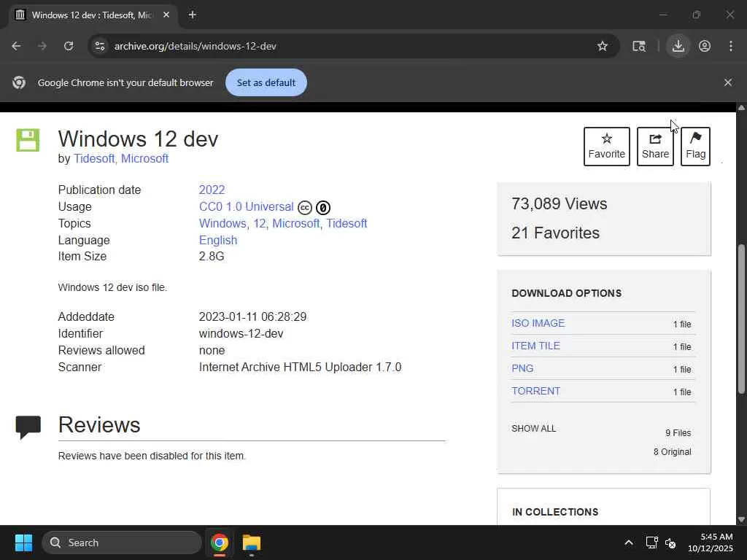The image size is (747, 560).
Task: Go back using browser back arrow
Action: click(x=16, y=46)
